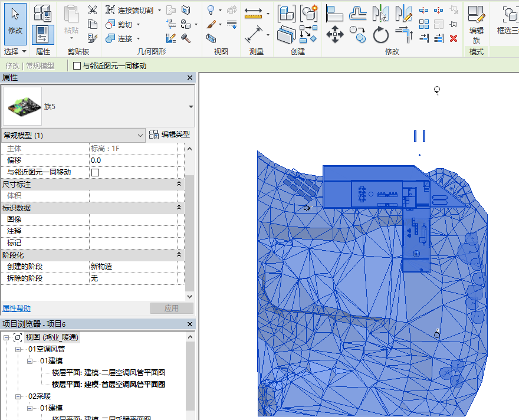
Task: Click the Align tool in Modify panel
Action: pyautogui.click(x=334, y=14)
